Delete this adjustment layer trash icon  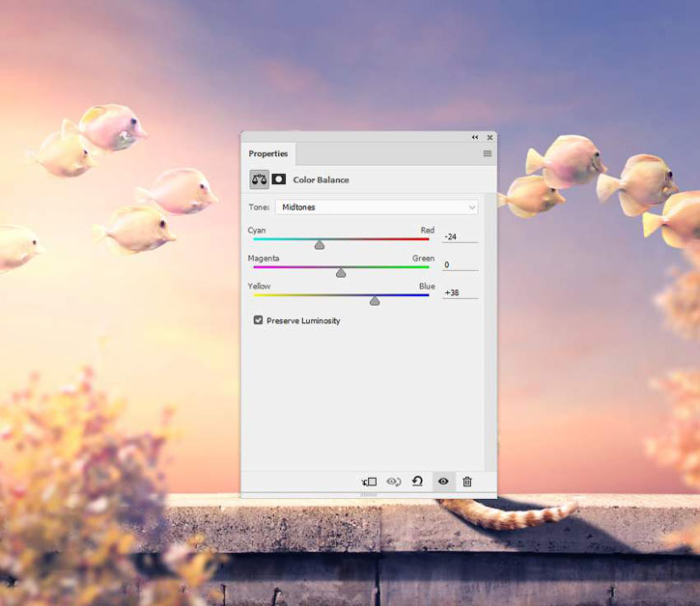[x=467, y=482]
